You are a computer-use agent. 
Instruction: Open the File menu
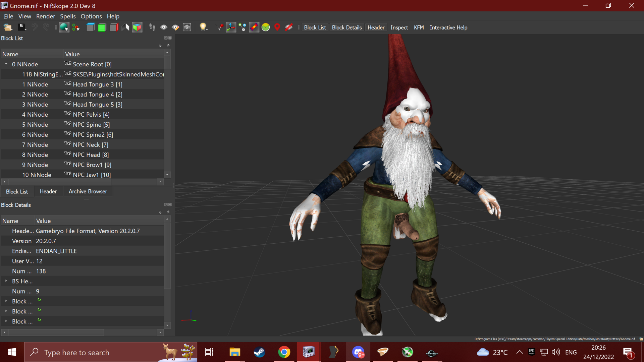coord(8,16)
